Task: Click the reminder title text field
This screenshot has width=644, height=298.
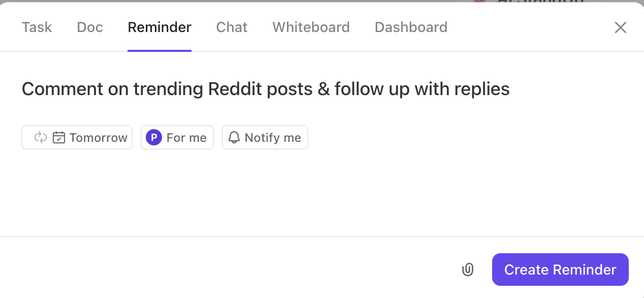Action: coord(266,89)
